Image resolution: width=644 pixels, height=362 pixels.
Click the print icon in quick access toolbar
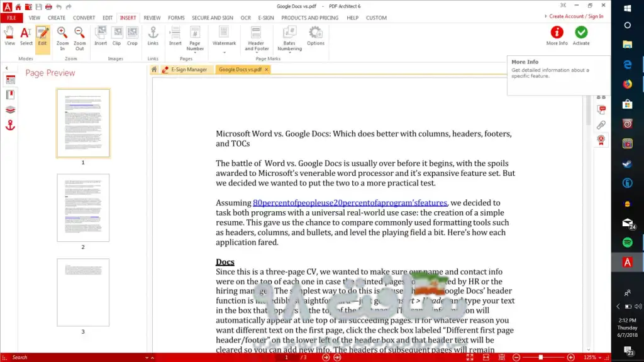pyautogui.click(x=48, y=6)
